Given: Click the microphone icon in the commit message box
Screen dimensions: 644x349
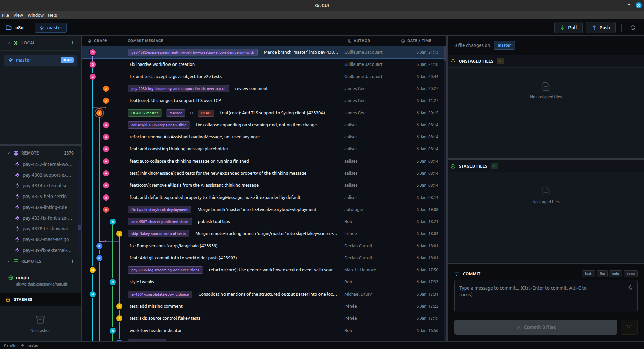Looking at the screenshot, I should click(630, 288).
